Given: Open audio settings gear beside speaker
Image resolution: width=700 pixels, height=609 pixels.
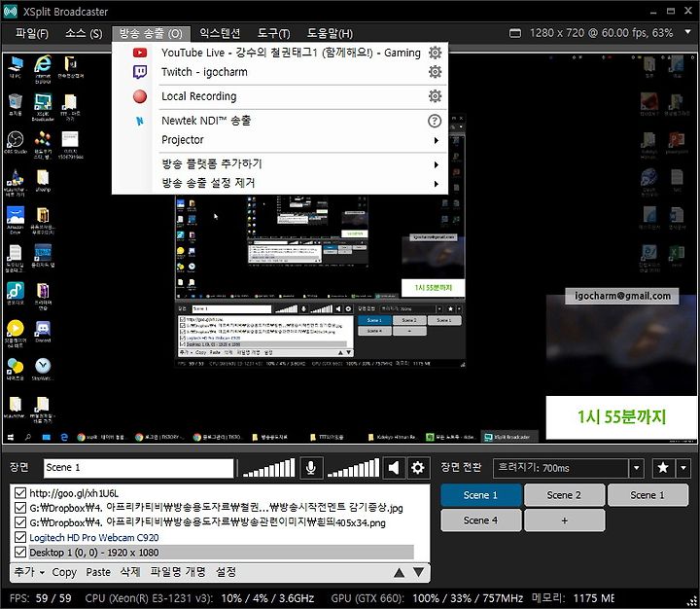Looking at the screenshot, I should [418, 468].
